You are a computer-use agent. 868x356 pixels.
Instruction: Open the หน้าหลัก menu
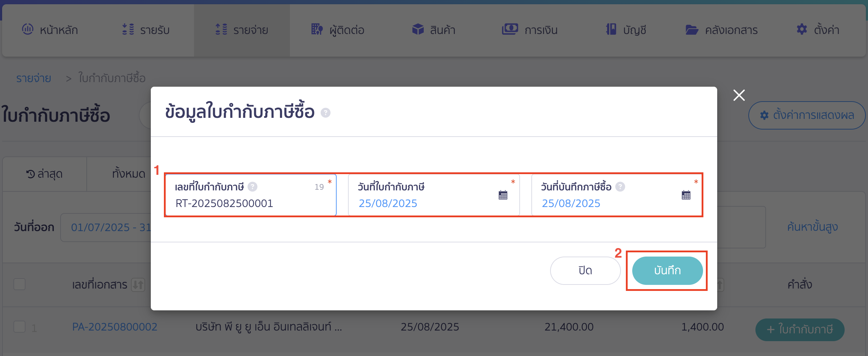click(x=50, y=30)
